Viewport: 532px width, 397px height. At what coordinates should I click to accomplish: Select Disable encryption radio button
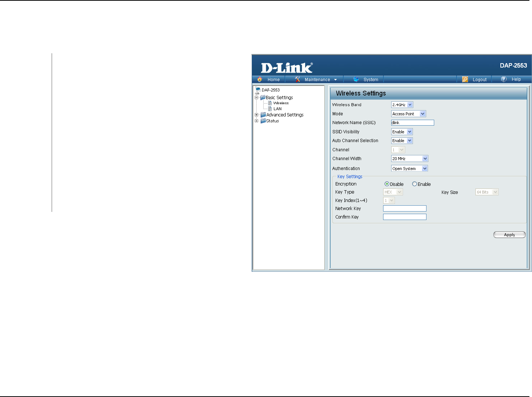387,184
